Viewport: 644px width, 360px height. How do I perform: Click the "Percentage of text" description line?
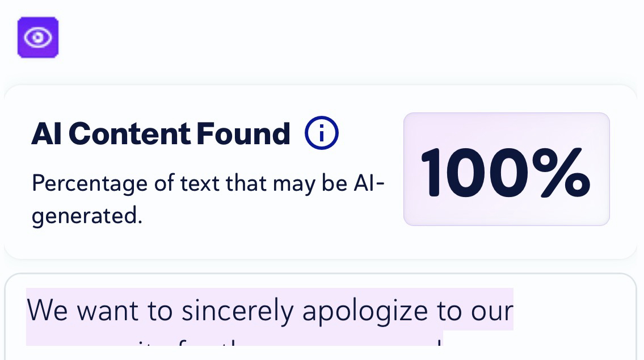tap(208, 184)
